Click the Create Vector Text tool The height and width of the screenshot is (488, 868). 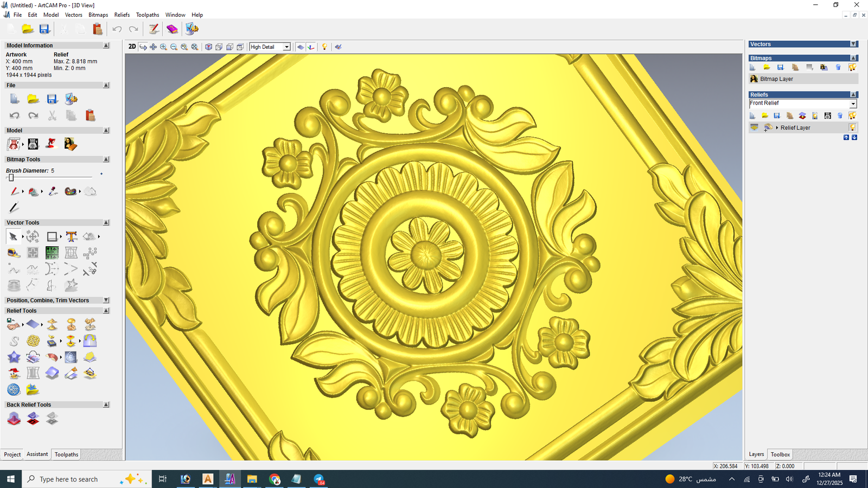pos(71,236)
